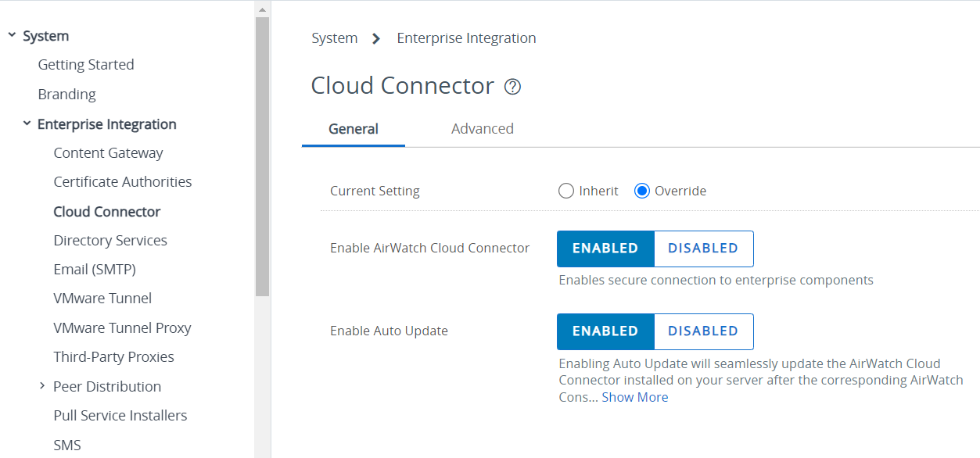The height and width of the screenshot is (458, 980).
Task: Open the VMware Tunnel Proxy item
Action: (x=122, y=328)
